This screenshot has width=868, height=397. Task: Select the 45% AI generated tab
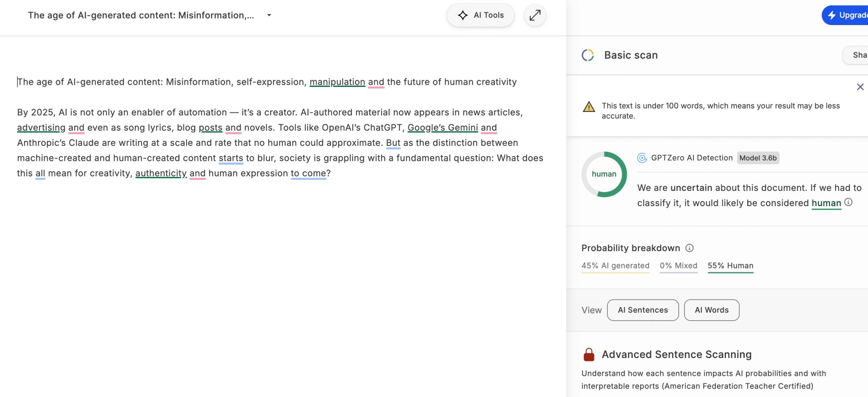pyautogui.click(x=615, y=266)
